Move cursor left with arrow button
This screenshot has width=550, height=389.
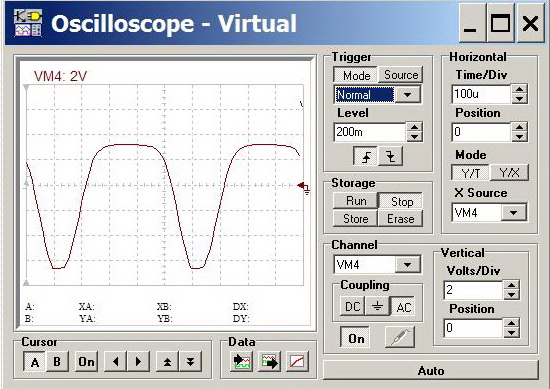[116, 361]
